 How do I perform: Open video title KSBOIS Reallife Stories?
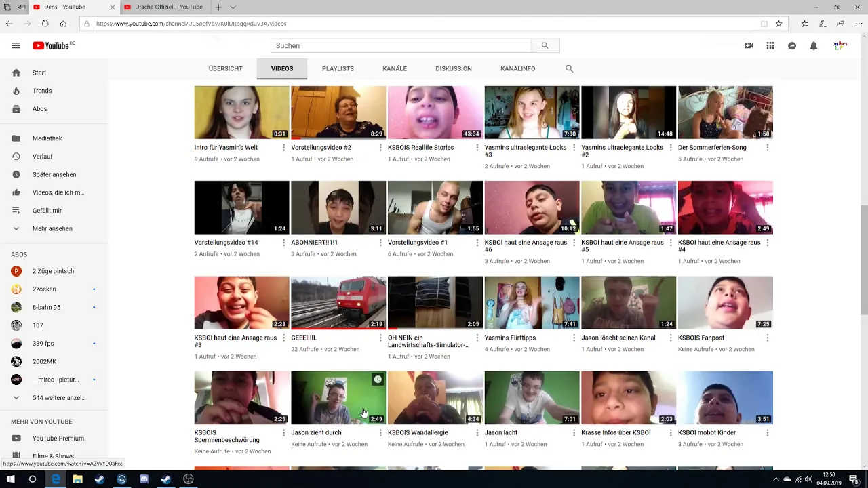[x=420, y=148]
